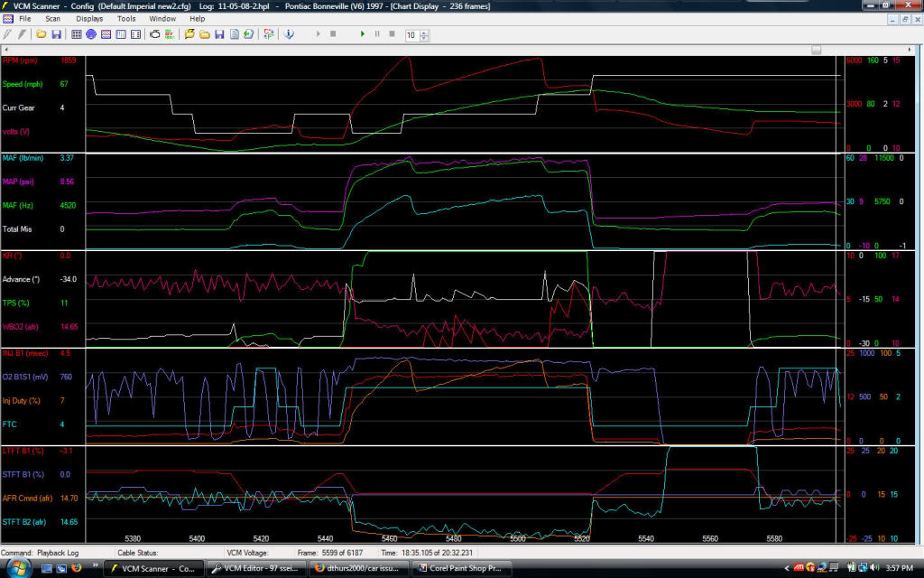Switch to Corel Paint Shop Pro taskbar button
The width and height of the screenshot is (924, 578).
461,569
